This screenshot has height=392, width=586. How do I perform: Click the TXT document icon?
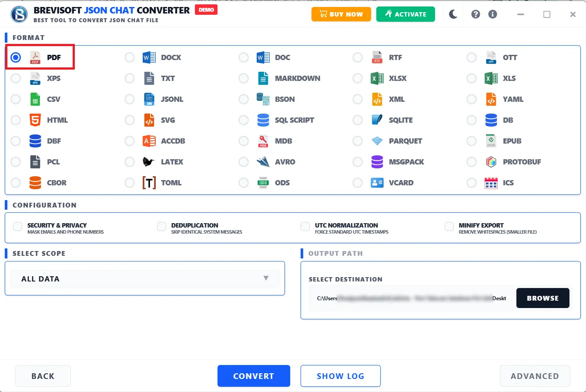point(149,78)
